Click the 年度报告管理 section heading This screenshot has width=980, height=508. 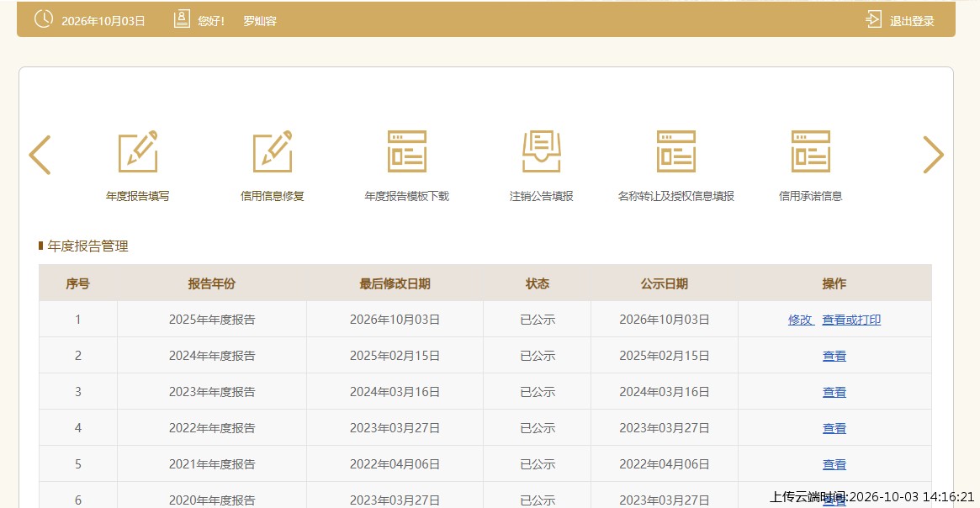[88, 246]
